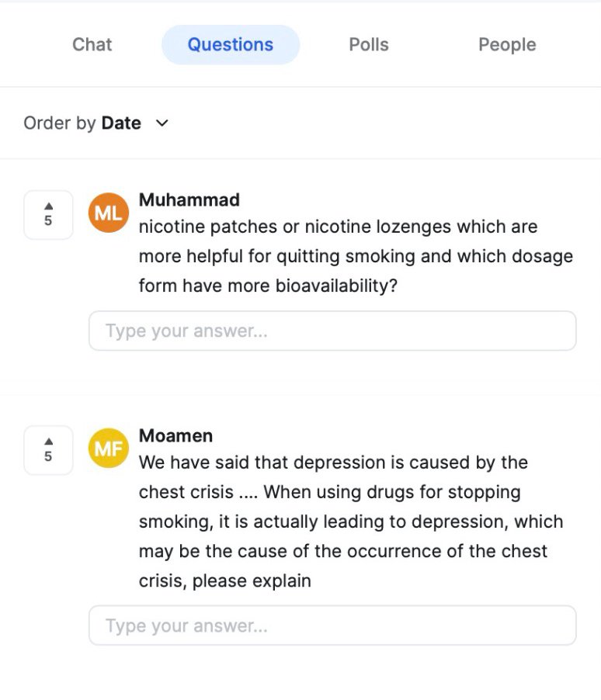Click the answer field under Muhammad's question
The width and height of the screenshot is (601, 700).
pos(332,331)
